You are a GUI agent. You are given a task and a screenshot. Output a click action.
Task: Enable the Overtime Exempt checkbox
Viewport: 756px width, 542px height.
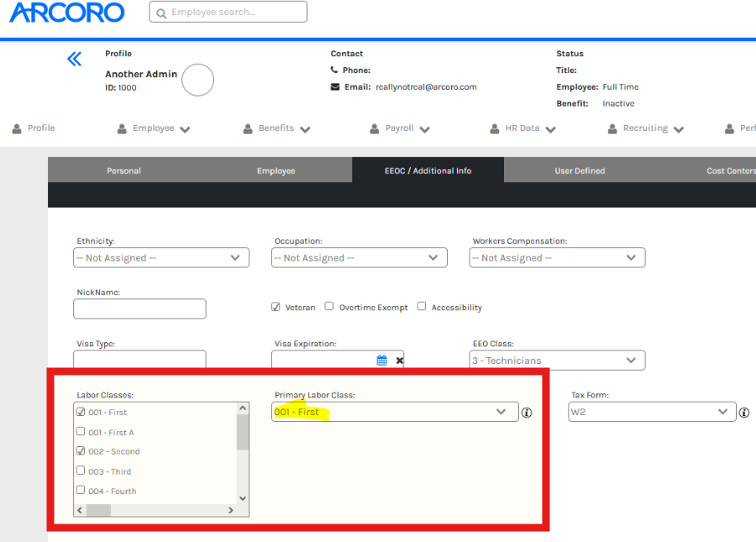pyautogui.click(x=328, y=306)
